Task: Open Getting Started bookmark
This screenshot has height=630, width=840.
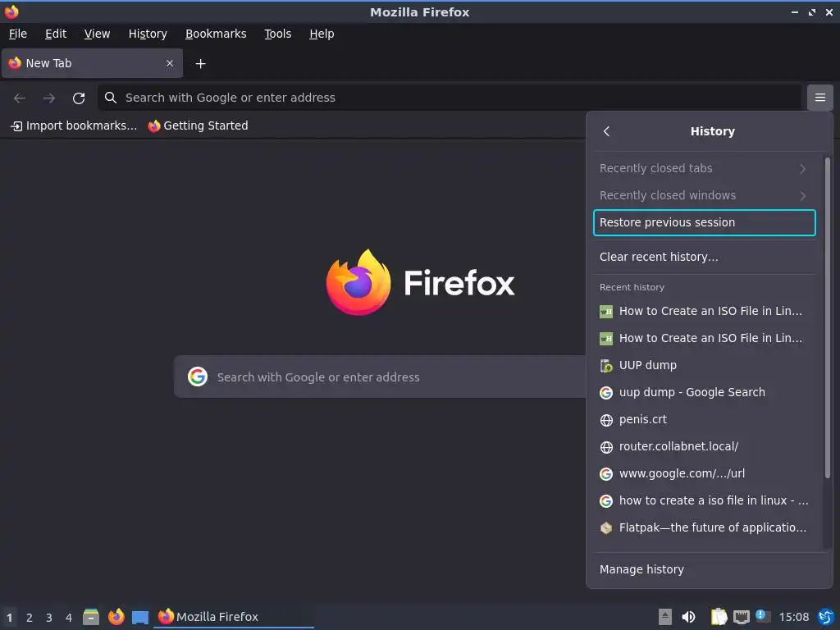Action: point(199,126)
